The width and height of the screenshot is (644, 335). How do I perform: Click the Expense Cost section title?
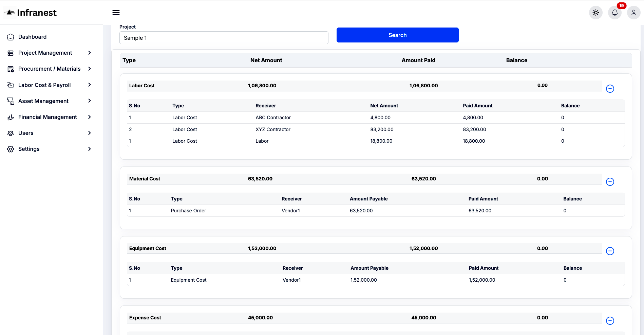click(145, 318)
